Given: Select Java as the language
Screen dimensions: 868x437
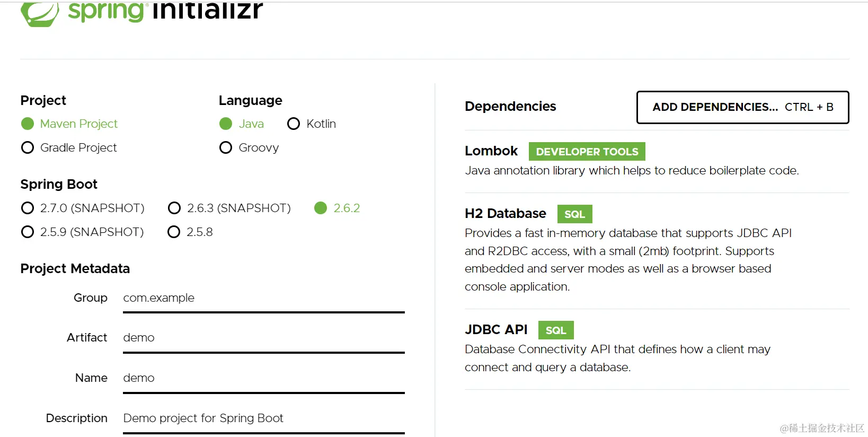Looking at the screenshot, I should (x=226, y=124).
